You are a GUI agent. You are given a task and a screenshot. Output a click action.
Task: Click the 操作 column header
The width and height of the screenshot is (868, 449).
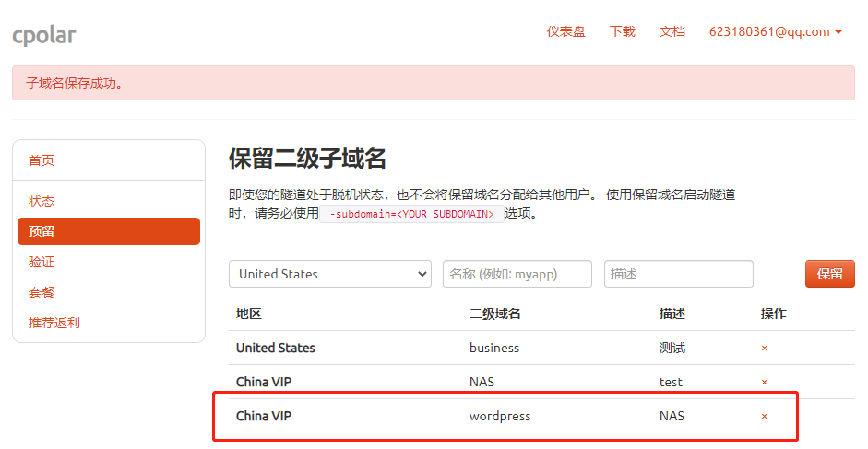[773, 313]
